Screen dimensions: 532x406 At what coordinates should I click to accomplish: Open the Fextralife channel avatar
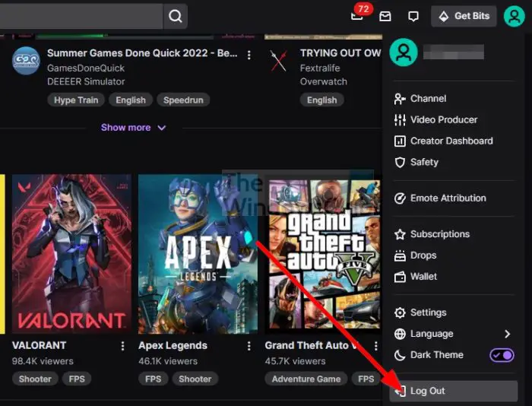click(279, 61)
